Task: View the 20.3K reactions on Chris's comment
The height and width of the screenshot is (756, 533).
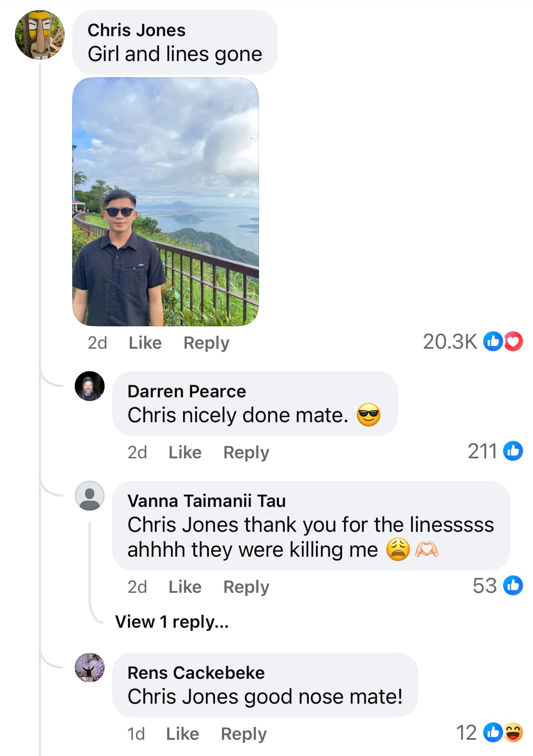Action: (x=473, y=342)
